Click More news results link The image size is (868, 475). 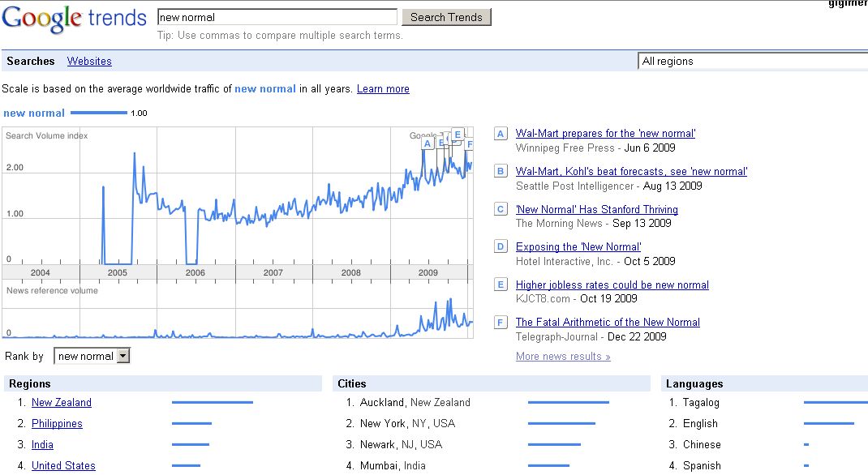(563, 357)
